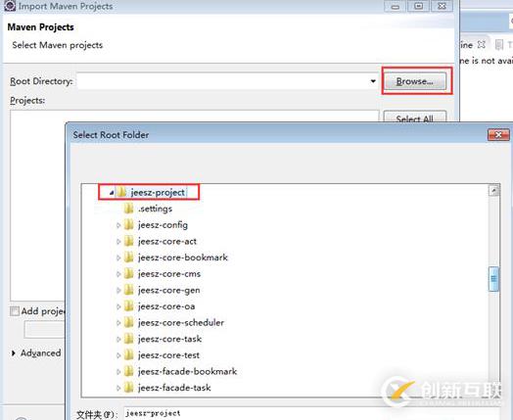
Task: Click the jeesz-core-act folder icon
Action: pyautogui.click(x=129, y=241)
